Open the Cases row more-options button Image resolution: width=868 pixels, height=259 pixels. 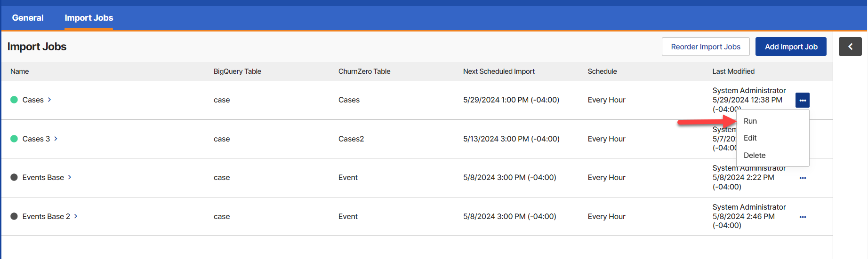click(x=803, y=100)
